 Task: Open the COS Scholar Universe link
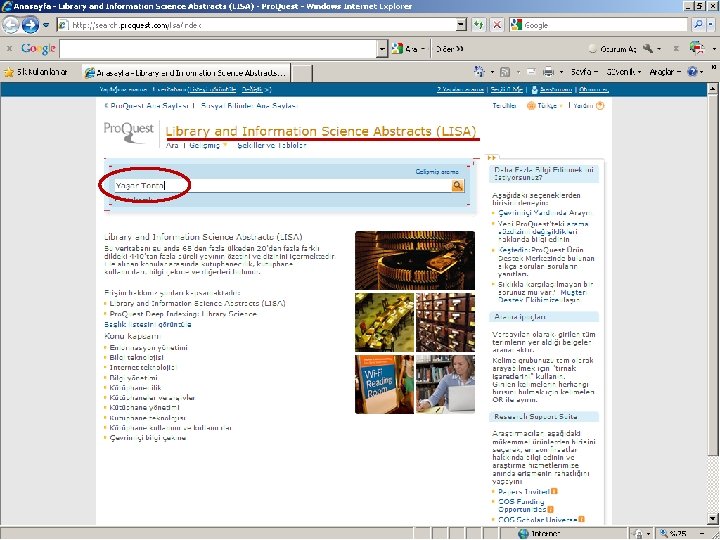tap(538, 520)
